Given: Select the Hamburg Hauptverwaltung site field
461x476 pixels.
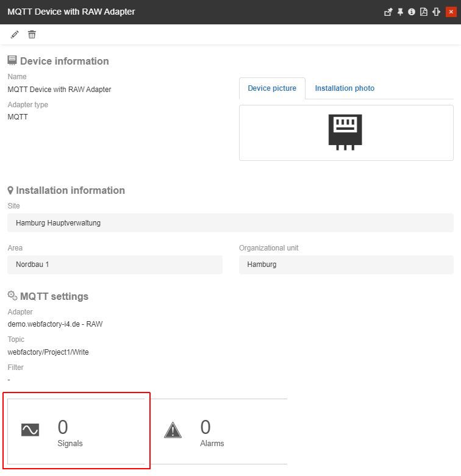Looking at the screenshot, I should 230,223.
